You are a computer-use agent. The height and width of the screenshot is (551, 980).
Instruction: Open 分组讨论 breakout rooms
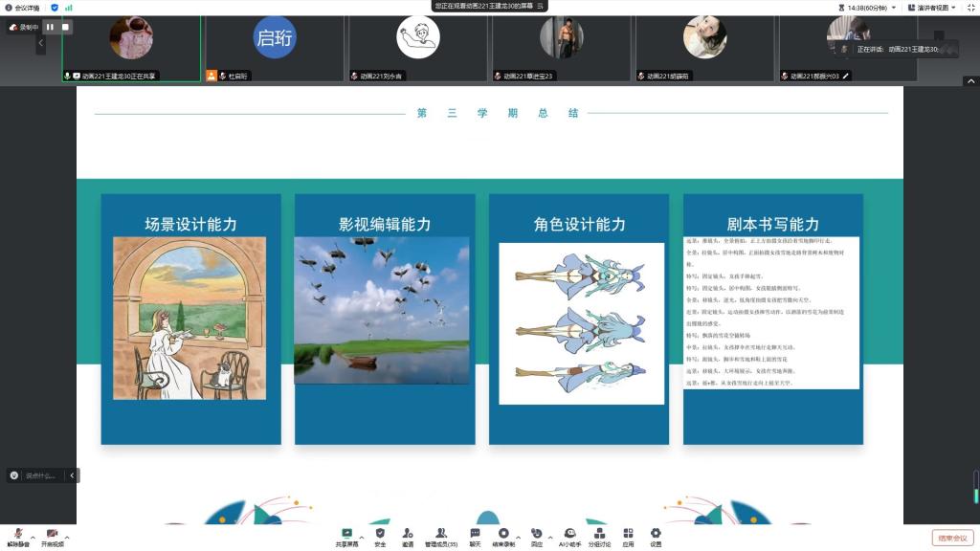[x=599, y=536]
